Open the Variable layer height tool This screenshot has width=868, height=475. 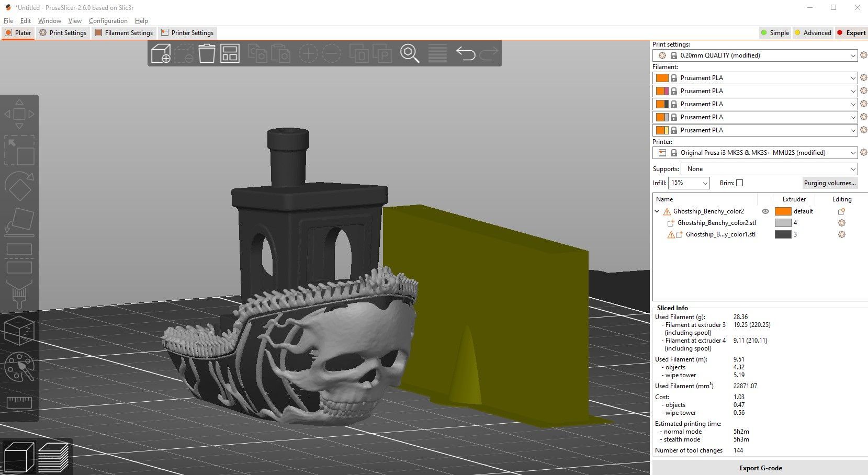(x=437, y=53)
